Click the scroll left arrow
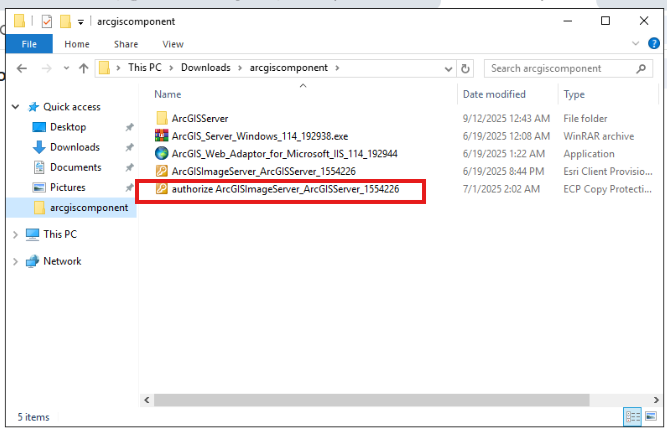667x430 pixels. 147,400
